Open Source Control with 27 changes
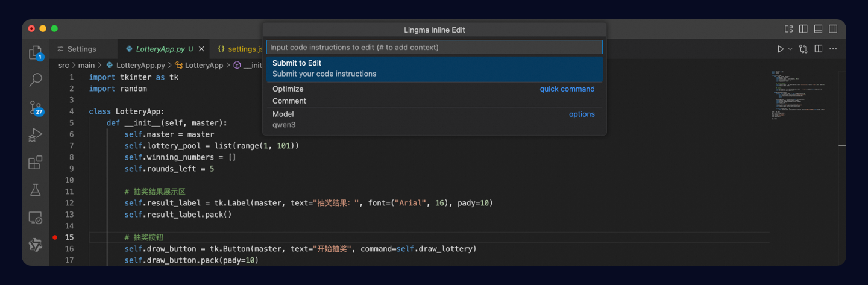The image size is (868, 285). [36, 107]
